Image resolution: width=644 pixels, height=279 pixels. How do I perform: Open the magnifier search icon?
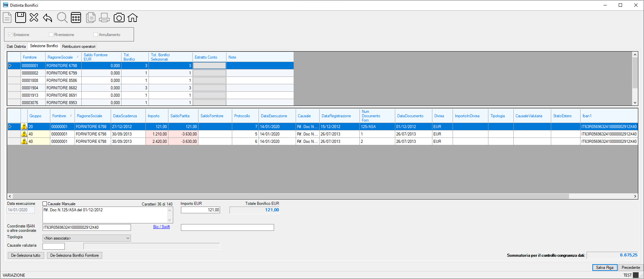click(62, 18)
